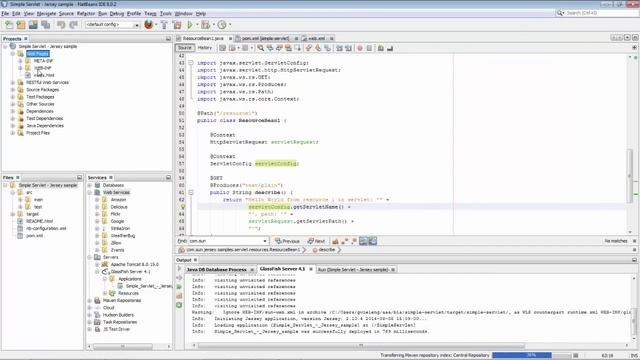Click the Undo icon in main toolbar
This screenshot has height=360, width=640.
tap(61, 25)
